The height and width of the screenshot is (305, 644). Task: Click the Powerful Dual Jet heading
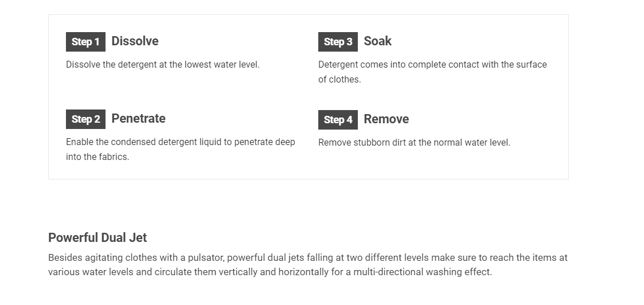tap(97, 238)
